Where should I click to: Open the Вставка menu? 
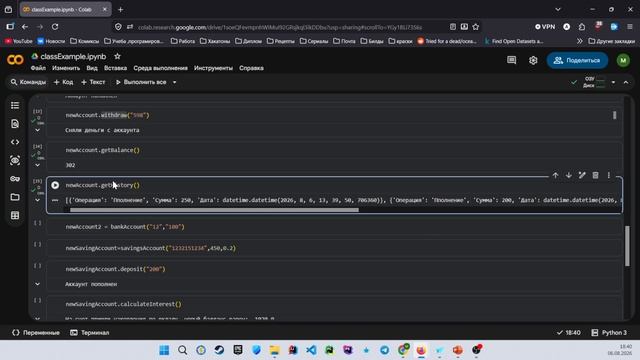pyautogui.click(x=116, y=68)
